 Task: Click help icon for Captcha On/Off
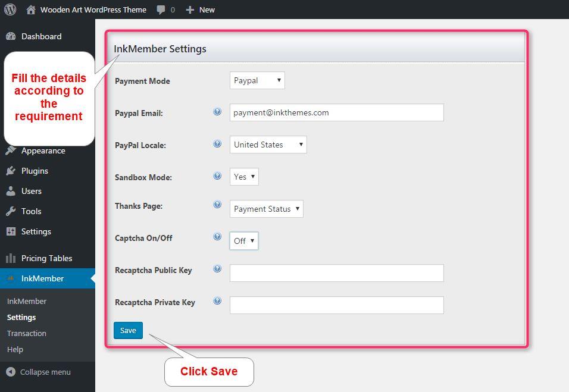coord(217,236)
